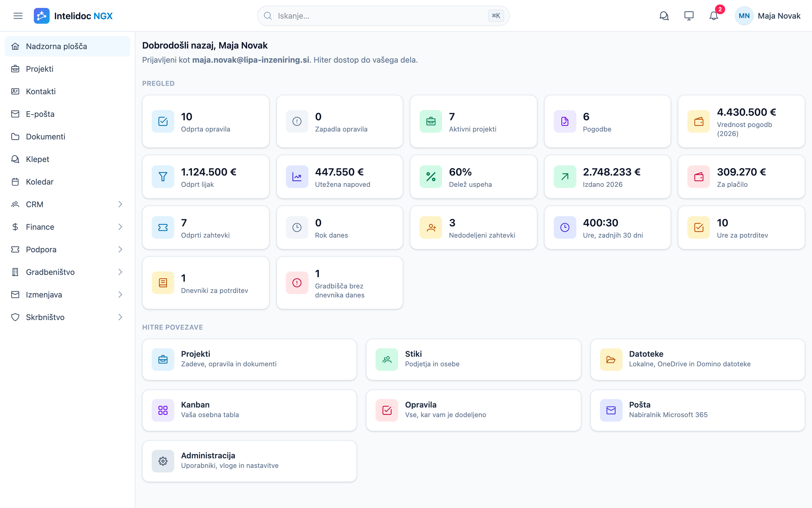812x508 pixels.
Task: Focus the Iskanje search field
Action: pos(383,16)
